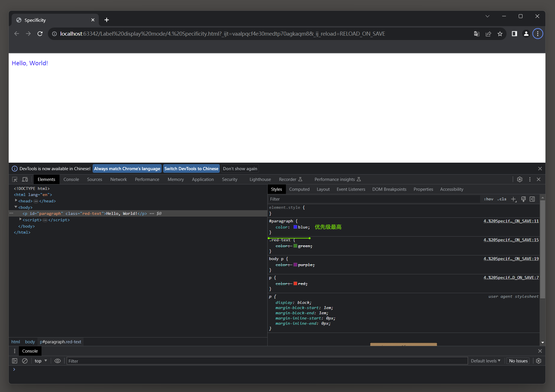555x392 pixels.
Task: Bookmark this page with the star icon
Action: click(x=500, y=34)
